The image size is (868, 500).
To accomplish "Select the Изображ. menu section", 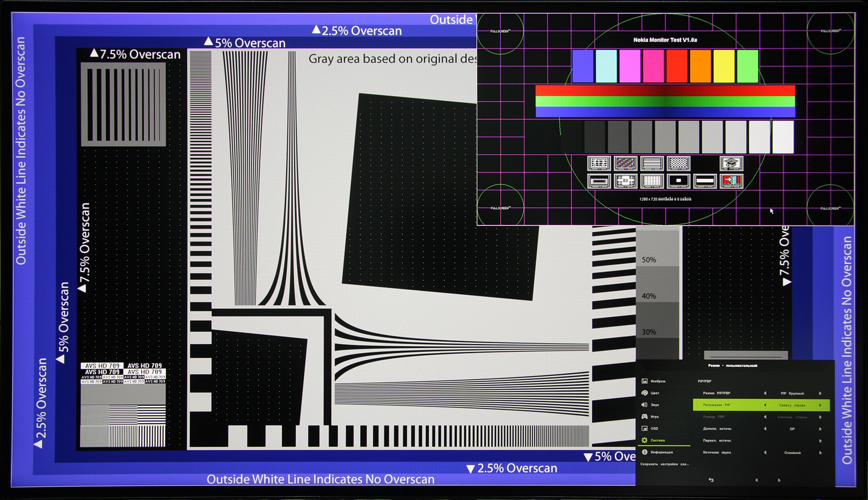I will (x=654, y=381).
